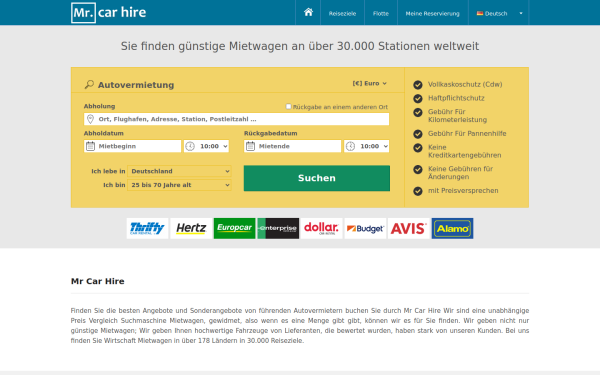Click the Ich bin label
The height and width of the screenshot is (375, 600).
click(114, 185)
